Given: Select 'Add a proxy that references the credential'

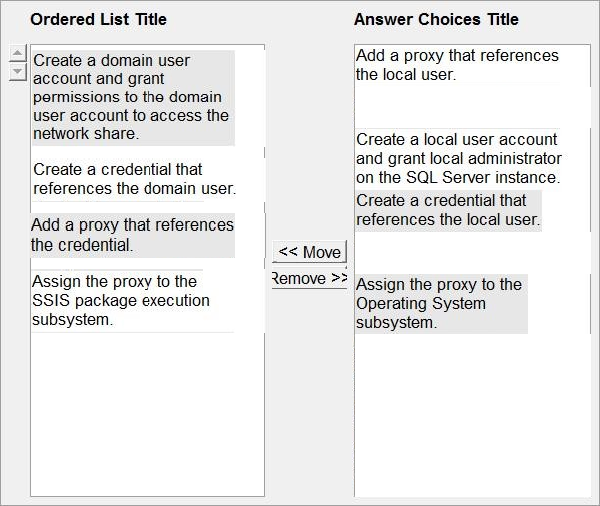Looking at the screenshot, I should point(132,235).
